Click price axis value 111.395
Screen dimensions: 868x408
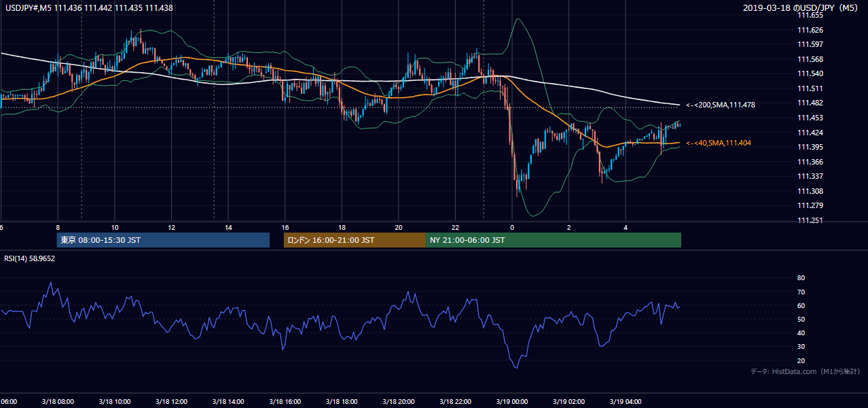pos(811,147)
